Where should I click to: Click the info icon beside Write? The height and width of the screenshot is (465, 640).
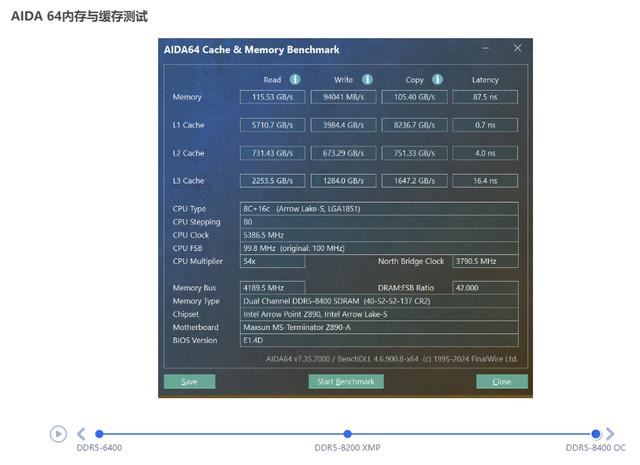[367, 80]
